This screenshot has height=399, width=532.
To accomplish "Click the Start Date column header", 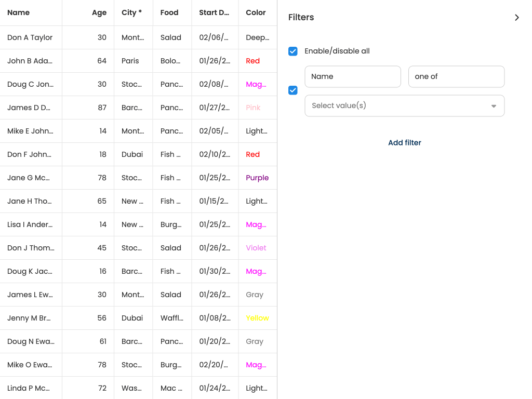I will (x=214, y=12).
